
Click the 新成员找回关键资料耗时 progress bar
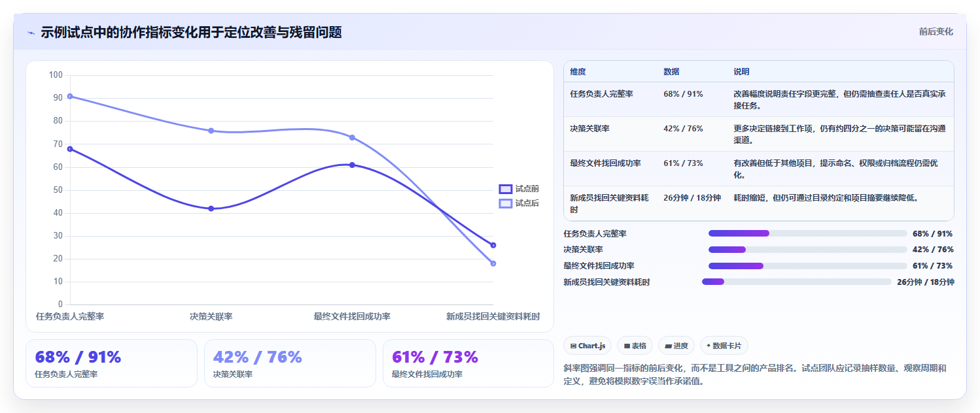(797, 282)
